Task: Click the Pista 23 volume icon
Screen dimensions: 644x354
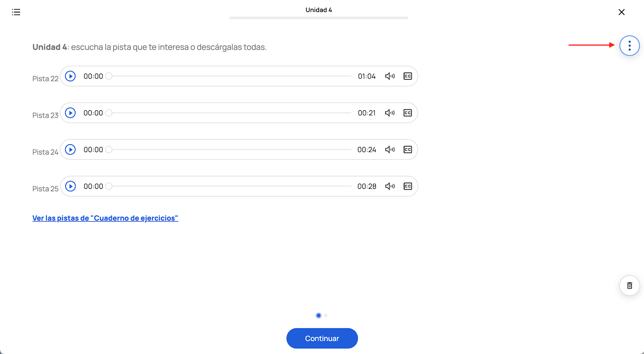Action: tap(390, 113)
